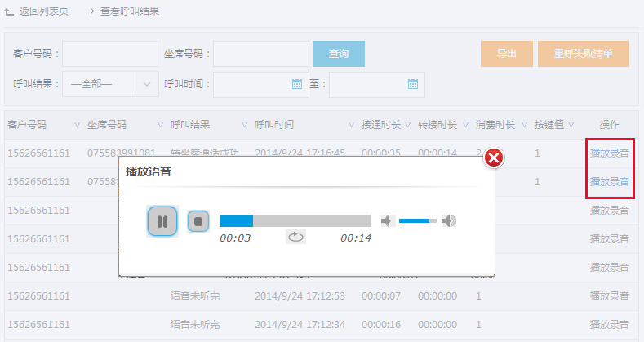Open 按键值 column sort arrow
This screenshot has height=342, width=644.
point(571,125)
